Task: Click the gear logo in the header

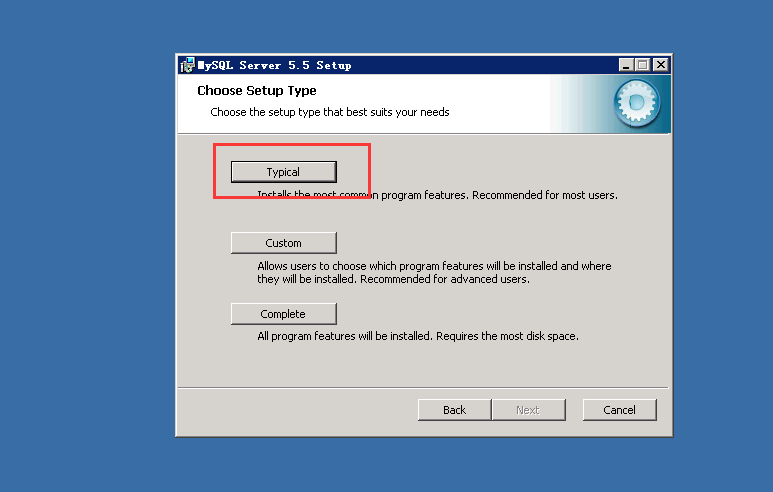Action: [637, 103]
